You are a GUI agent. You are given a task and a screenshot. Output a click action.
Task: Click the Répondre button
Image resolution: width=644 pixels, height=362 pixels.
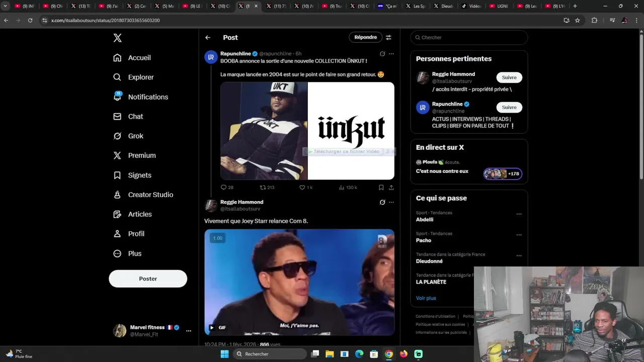tap(365, 37)
